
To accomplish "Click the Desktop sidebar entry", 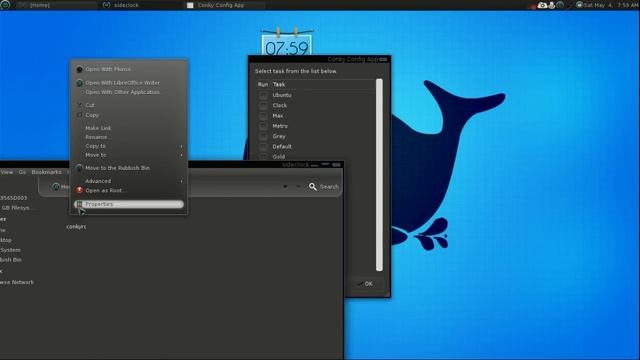I will point(6,240).
